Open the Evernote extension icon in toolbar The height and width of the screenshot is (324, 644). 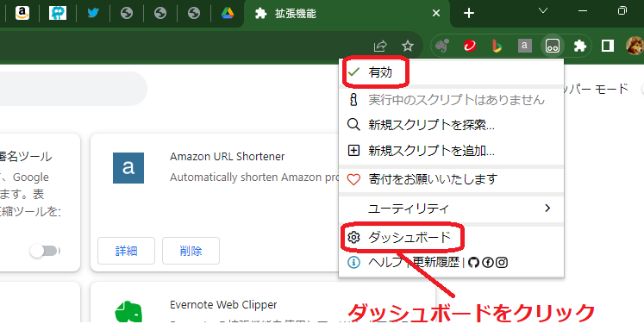click(442, 46)
